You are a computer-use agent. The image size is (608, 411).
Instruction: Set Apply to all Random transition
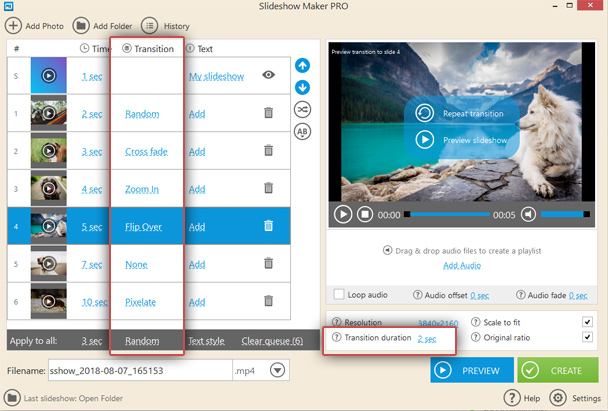point(142,341)
